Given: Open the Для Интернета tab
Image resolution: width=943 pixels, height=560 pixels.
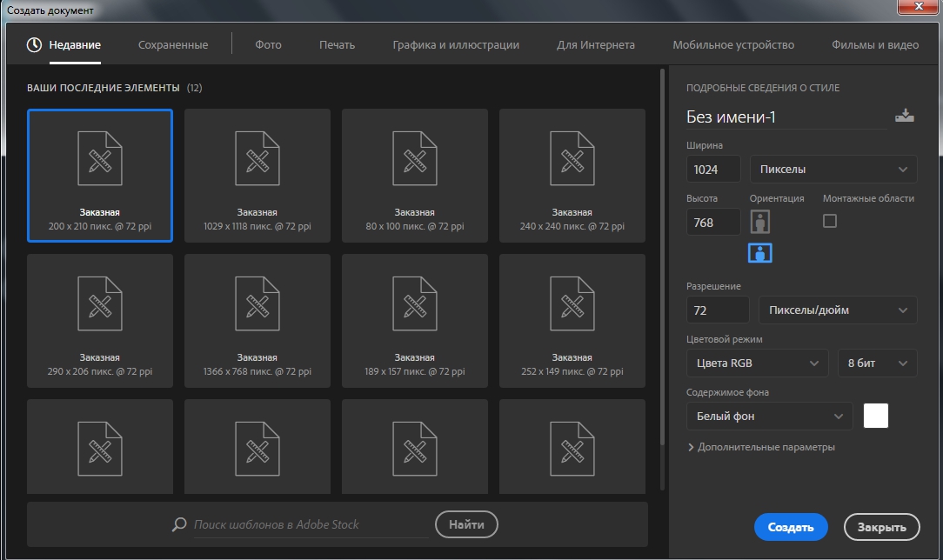Looking at the screenshot, I should (595, 45).
